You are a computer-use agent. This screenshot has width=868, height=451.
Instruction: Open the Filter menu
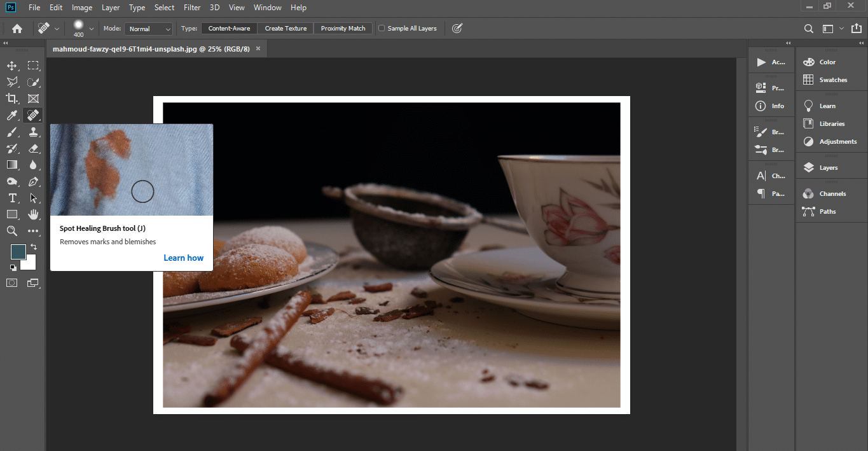(191, 8)
